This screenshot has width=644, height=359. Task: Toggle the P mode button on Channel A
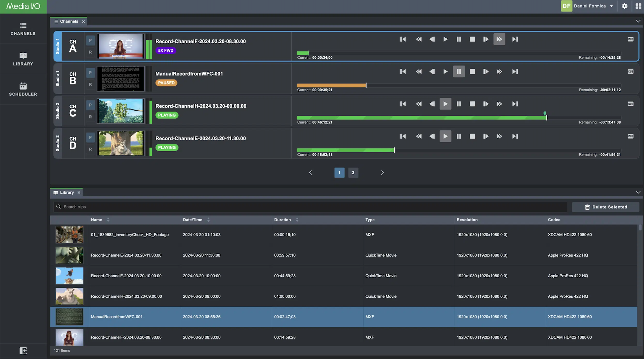[90, 40]
